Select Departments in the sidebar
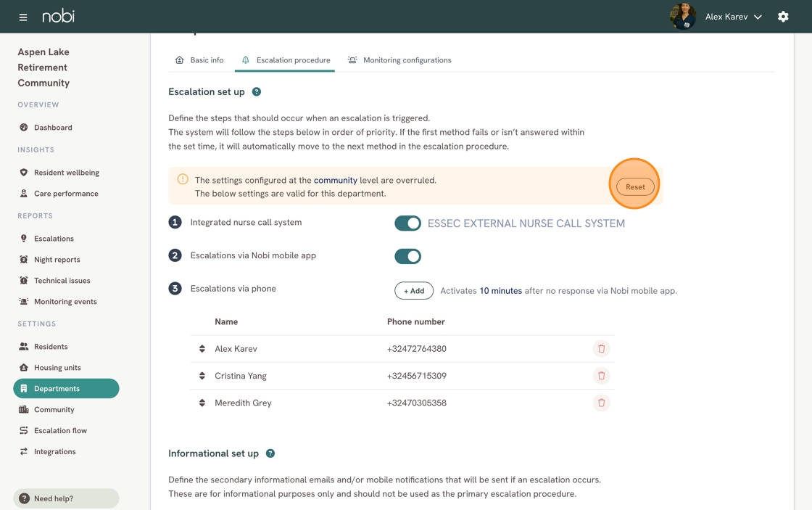 [x=66, y=389]
